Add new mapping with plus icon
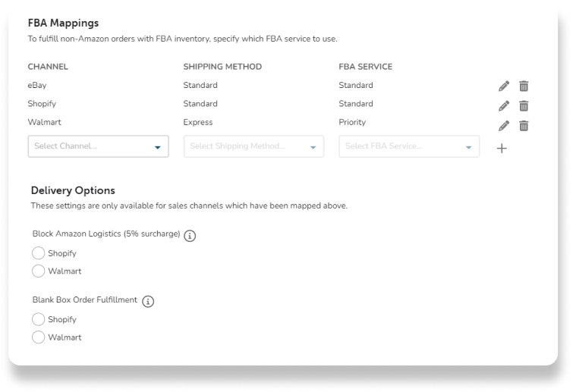573x392 pixels. 502,149
